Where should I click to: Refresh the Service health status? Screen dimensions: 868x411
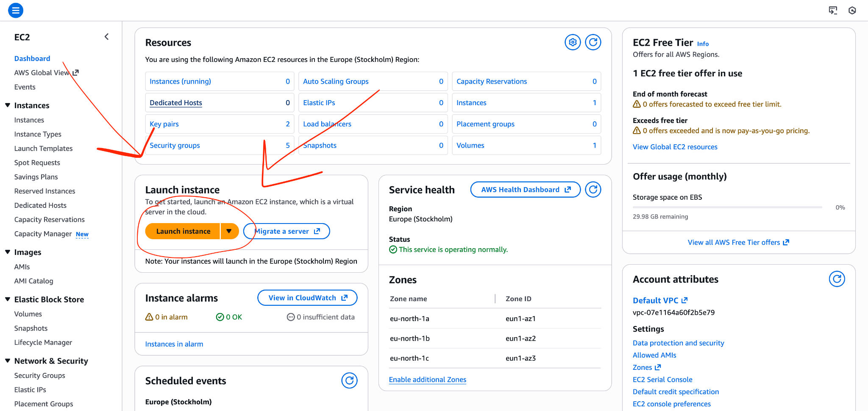click(593, 189)
